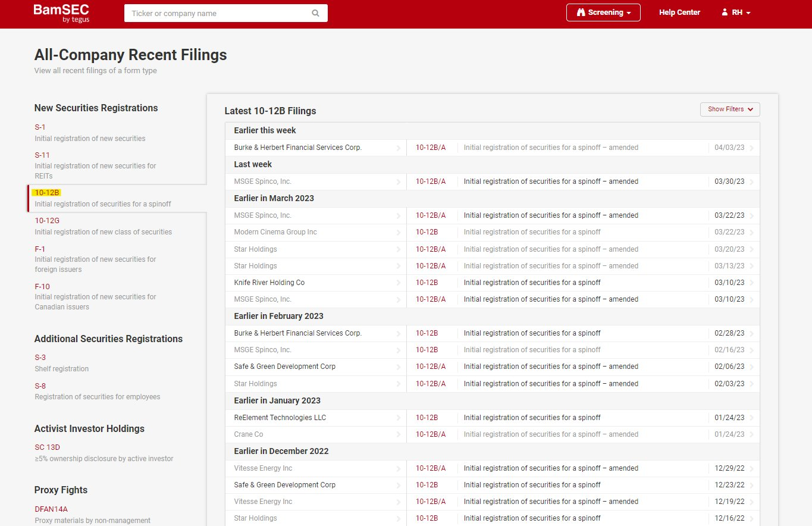The width and height of the screenshot is (812, 526).
Task: Select the S-11 form type
Action: pyautogui.click(x=42, y=155)
